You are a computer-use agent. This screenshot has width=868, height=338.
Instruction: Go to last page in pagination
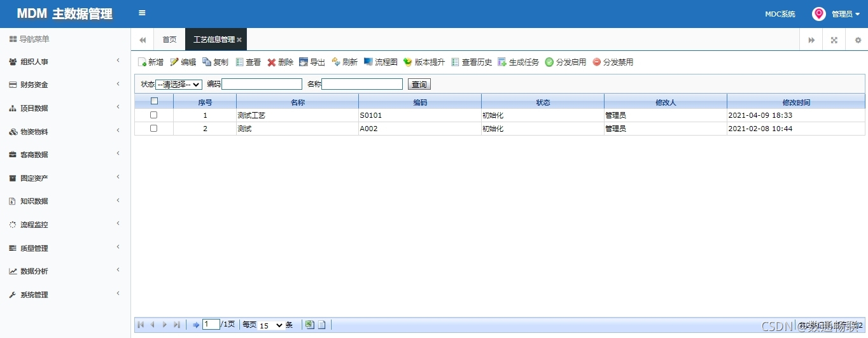pos(177,325)
